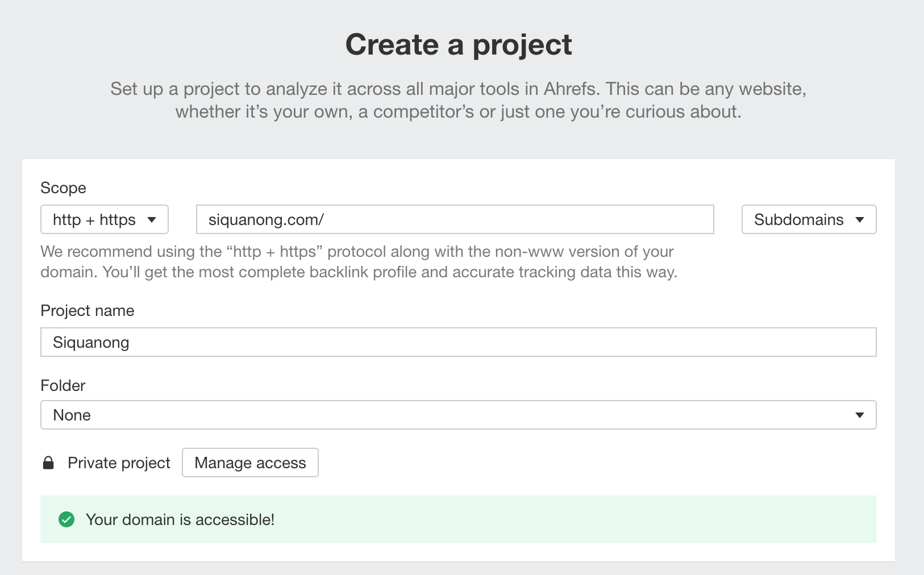
Task: Click the non-www domain recommendation text
Action: coord(358,261)
